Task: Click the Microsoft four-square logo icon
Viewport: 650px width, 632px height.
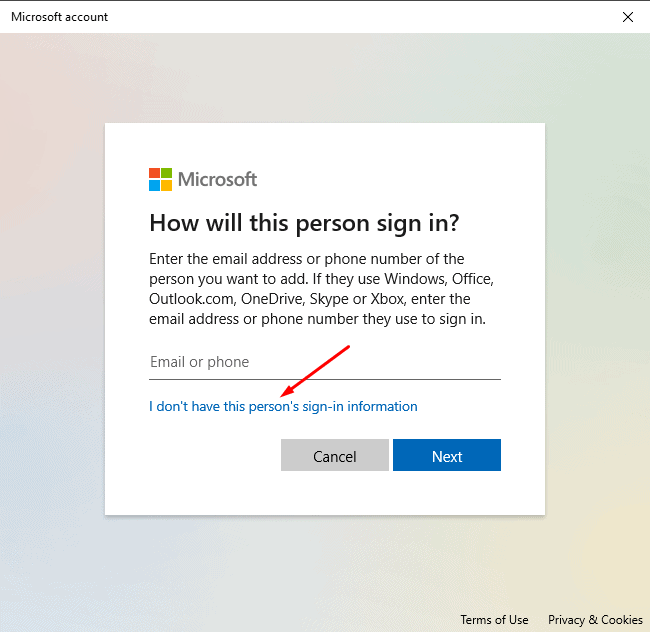Action: pyautogui.click(x=160, y=179)
